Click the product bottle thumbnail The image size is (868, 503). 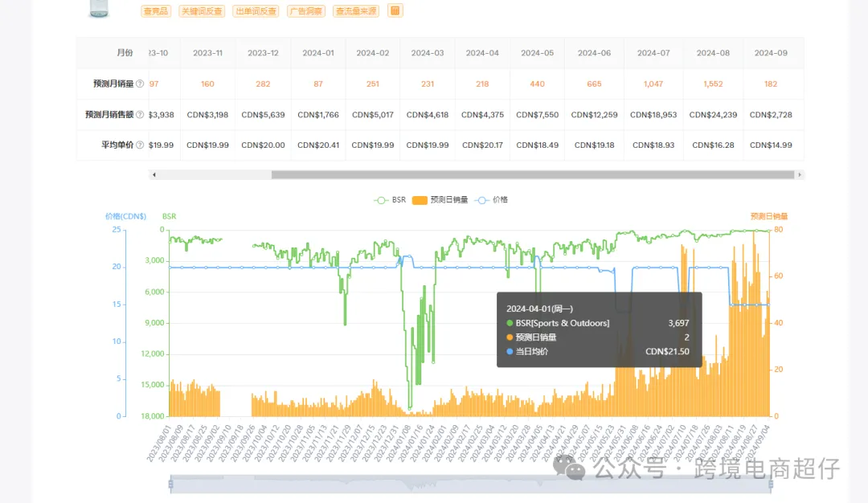tap(99, 9)
